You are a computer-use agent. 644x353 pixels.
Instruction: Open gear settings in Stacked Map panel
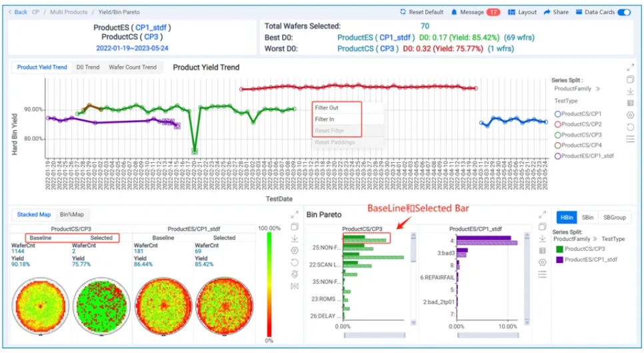click(x=295, y=250)
